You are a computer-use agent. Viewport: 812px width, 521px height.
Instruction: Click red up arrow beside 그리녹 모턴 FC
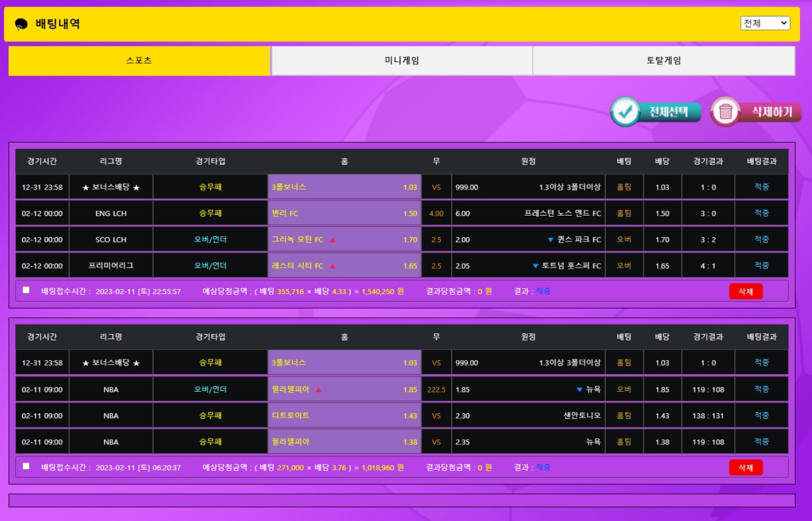click(332, 240)
